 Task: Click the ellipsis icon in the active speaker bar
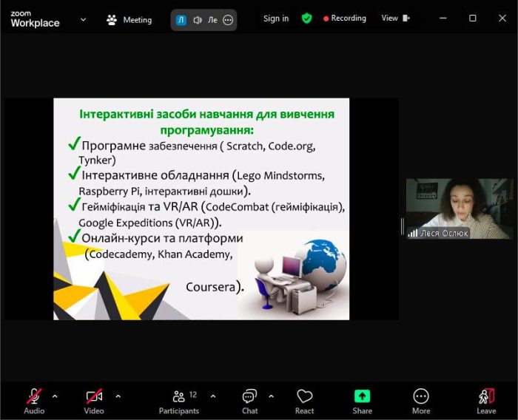point(228,20)
